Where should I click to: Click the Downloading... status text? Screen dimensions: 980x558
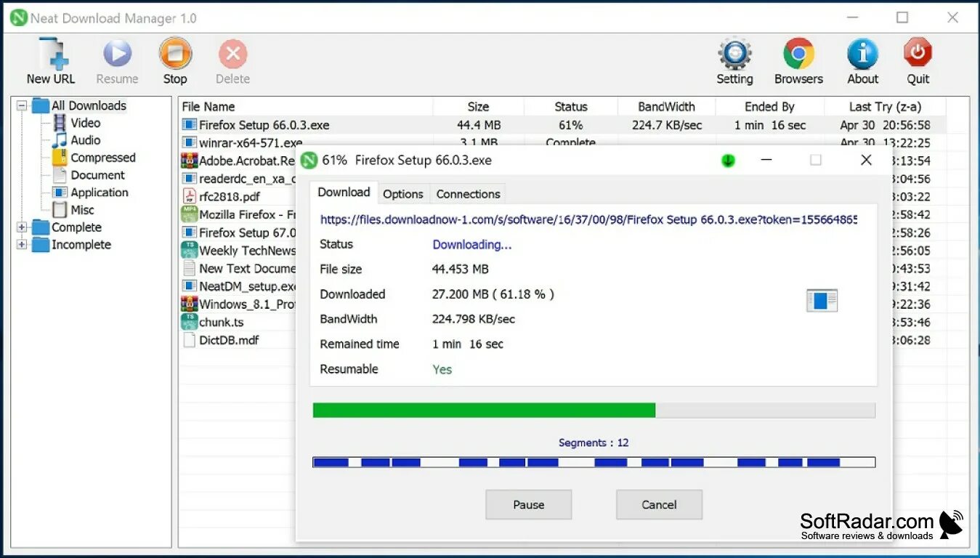click(x=472, y=245)
